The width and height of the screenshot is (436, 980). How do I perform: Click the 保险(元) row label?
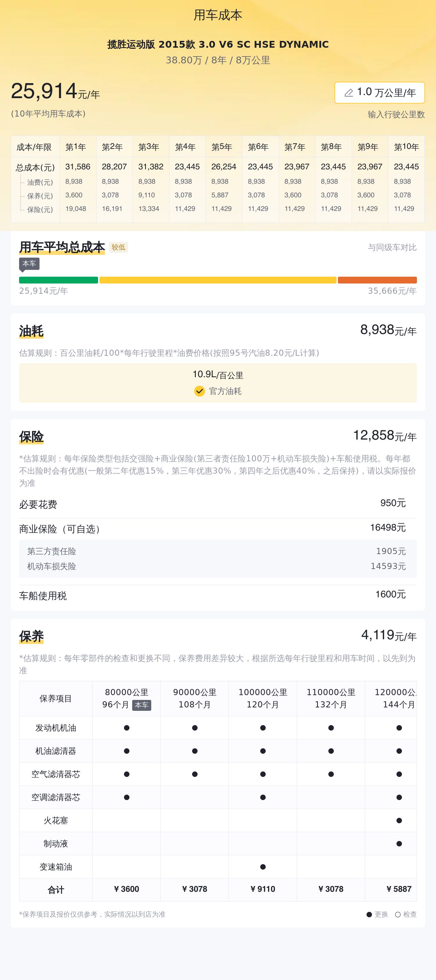pyautogui.click(x=40, y=210)
